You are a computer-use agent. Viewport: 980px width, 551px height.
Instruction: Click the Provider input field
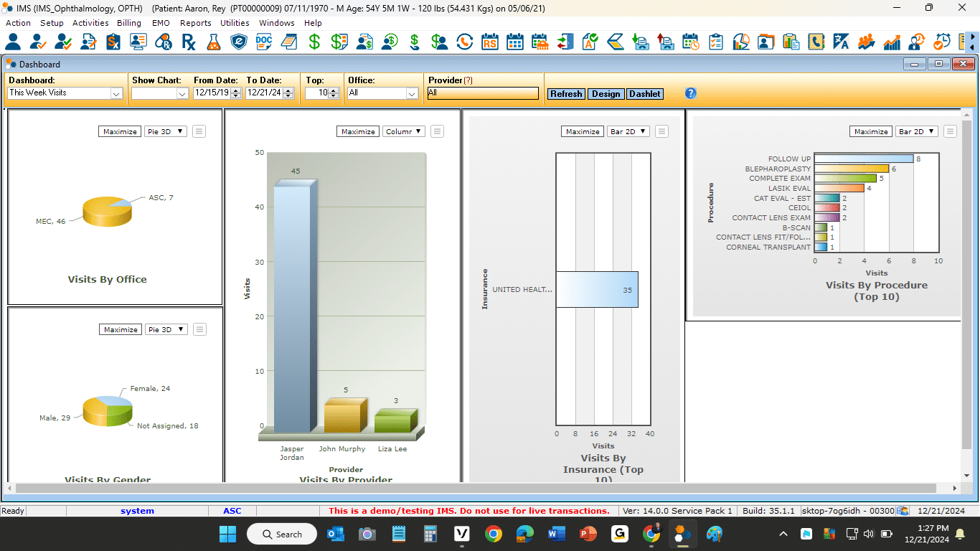(482, 93)
